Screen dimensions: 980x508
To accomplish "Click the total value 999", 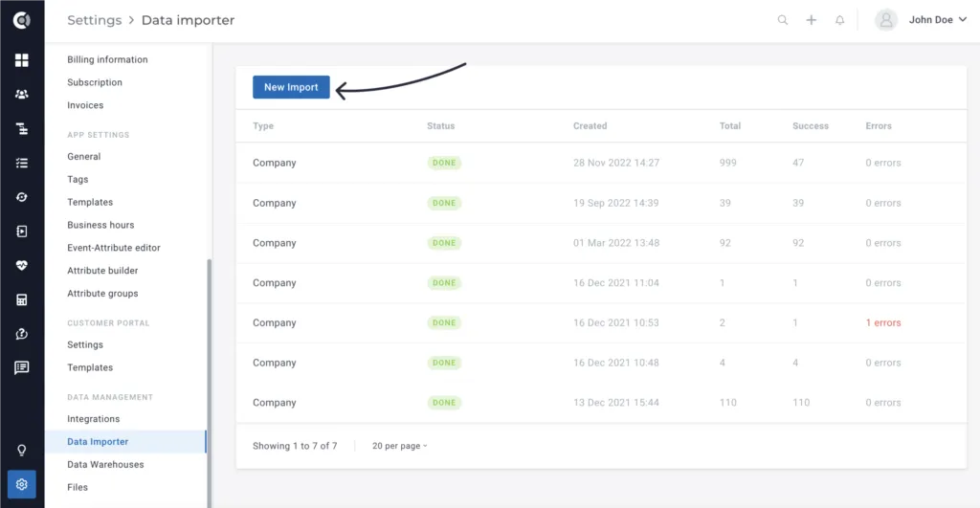I will (x=728, y=163).
